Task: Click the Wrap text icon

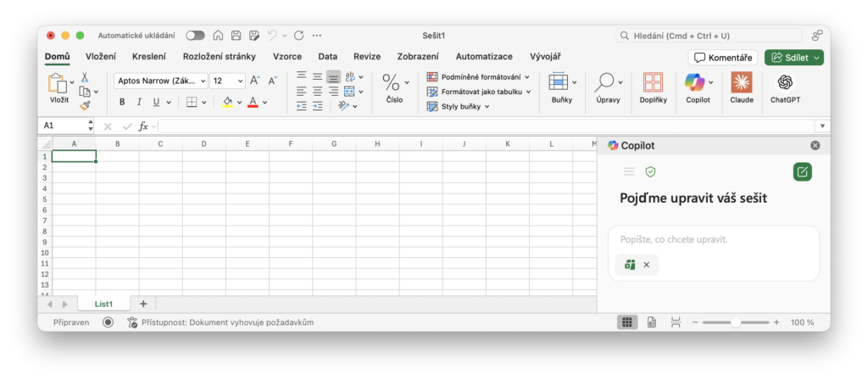Action: [350, 76]
